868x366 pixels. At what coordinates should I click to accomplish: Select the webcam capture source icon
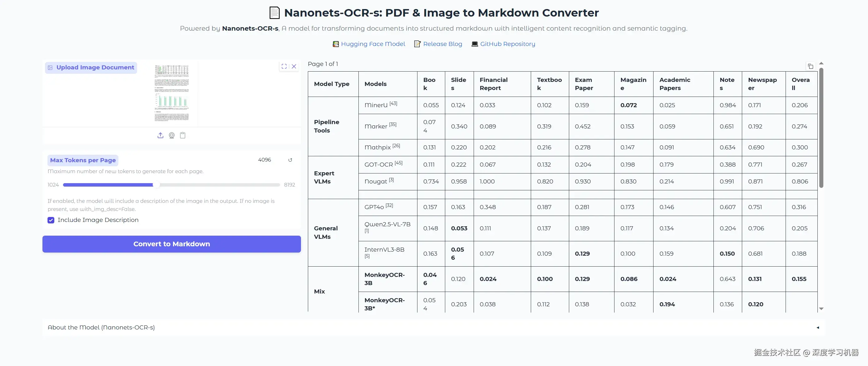pos(171,135)
